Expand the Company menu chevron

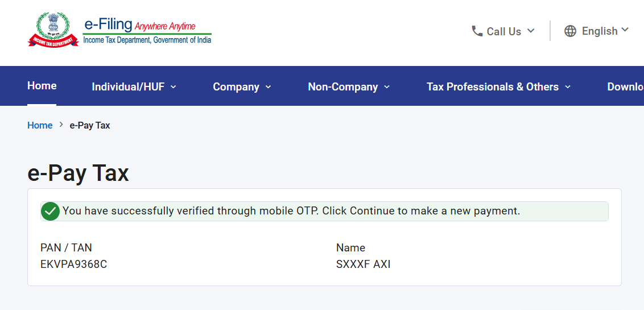(268, 87)
